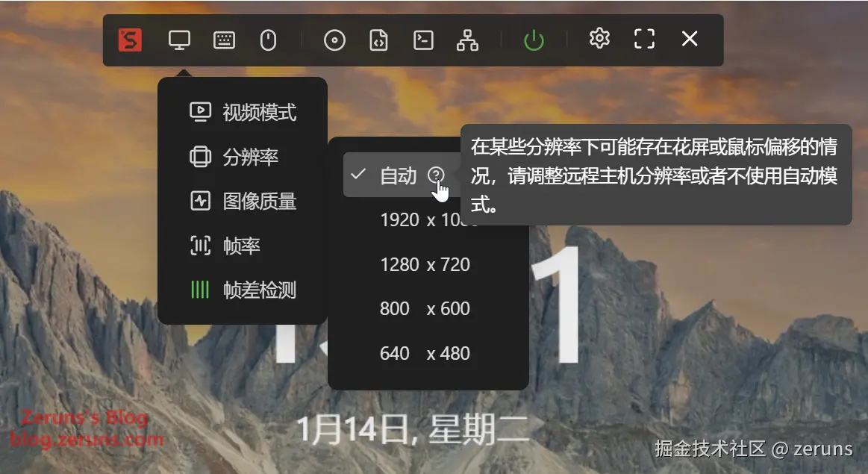Click the red Sipeed logo icon
The height and width of the screenshot is (474, 868).
pos(130,40)
